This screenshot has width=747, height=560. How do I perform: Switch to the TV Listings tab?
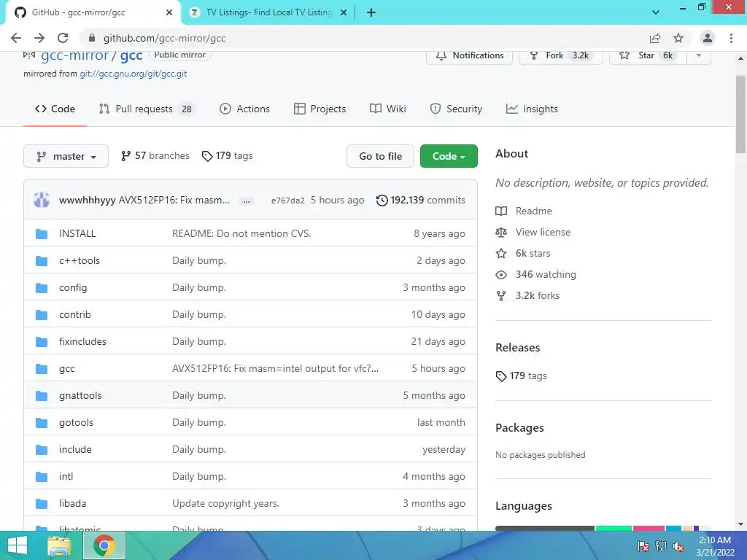268,12
